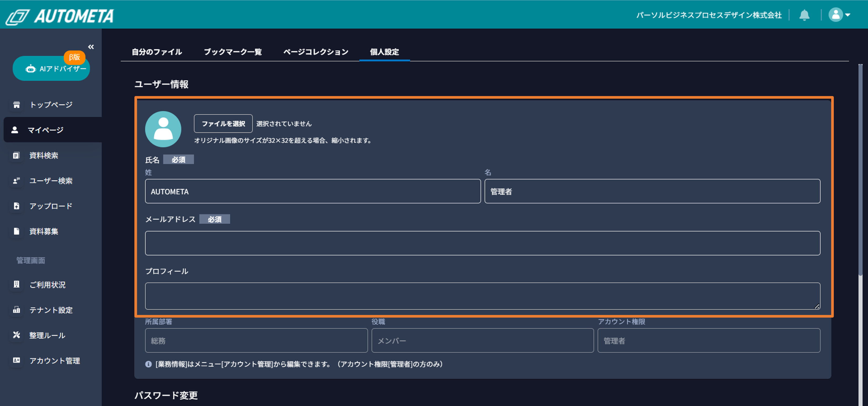Click the 資料検索 document icon

tap(16, 156)
